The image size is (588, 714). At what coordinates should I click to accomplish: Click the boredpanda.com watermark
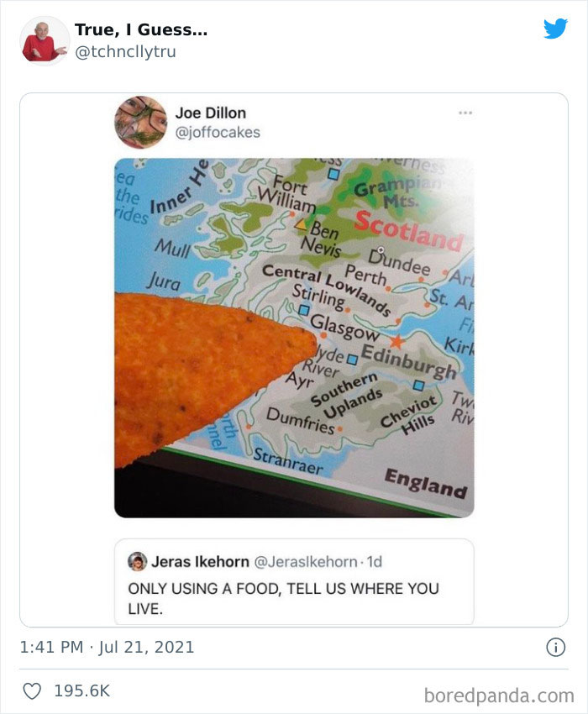(x=499, y=696)
